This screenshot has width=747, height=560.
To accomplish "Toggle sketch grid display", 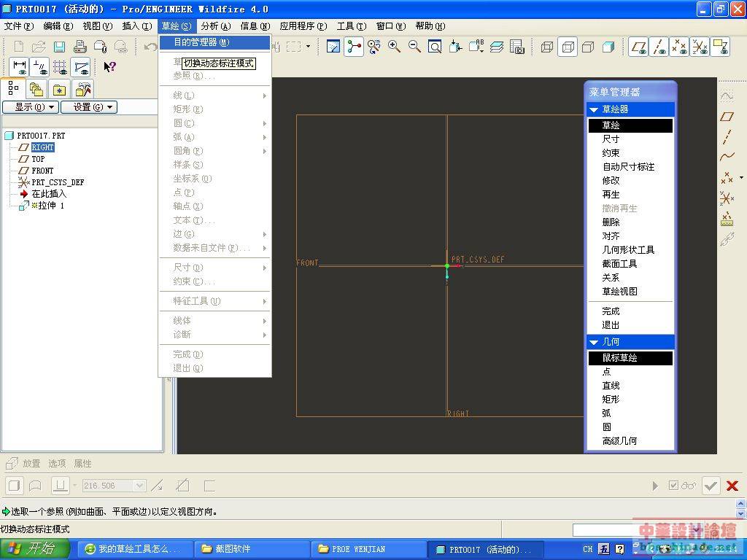I will 61,66.
